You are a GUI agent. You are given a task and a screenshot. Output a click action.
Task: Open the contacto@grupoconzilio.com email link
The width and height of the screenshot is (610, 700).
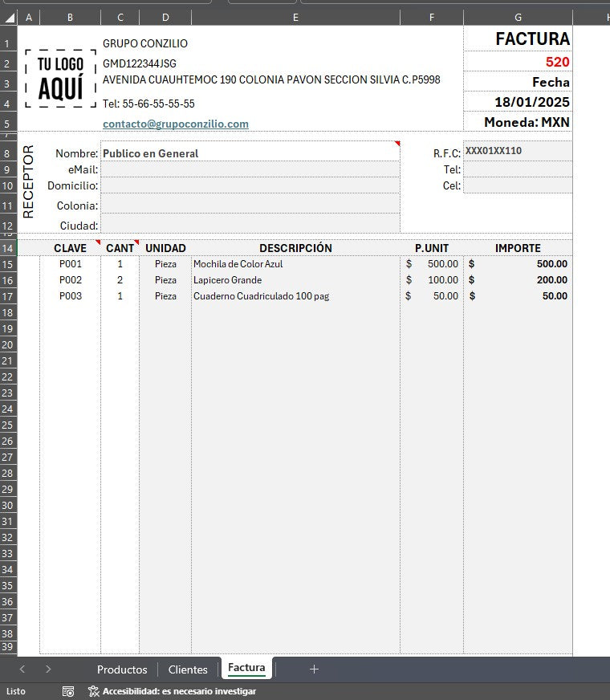(x=176, y=124)
